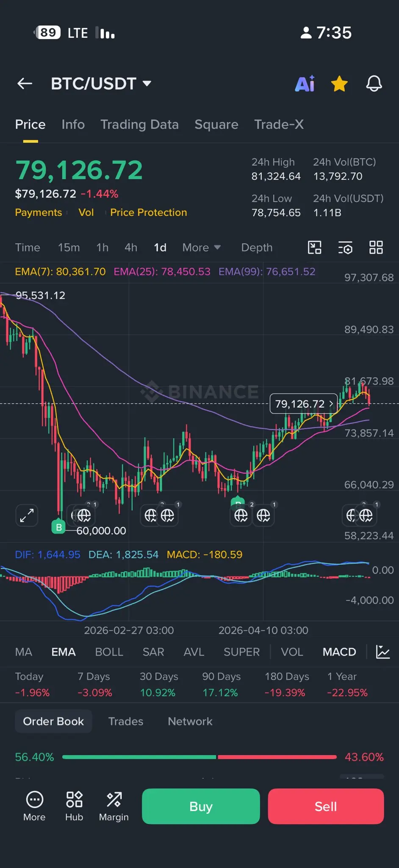Tap the battery indicator in status bar
The height and width of the screenshot is (868, 399).
(47, 33)
